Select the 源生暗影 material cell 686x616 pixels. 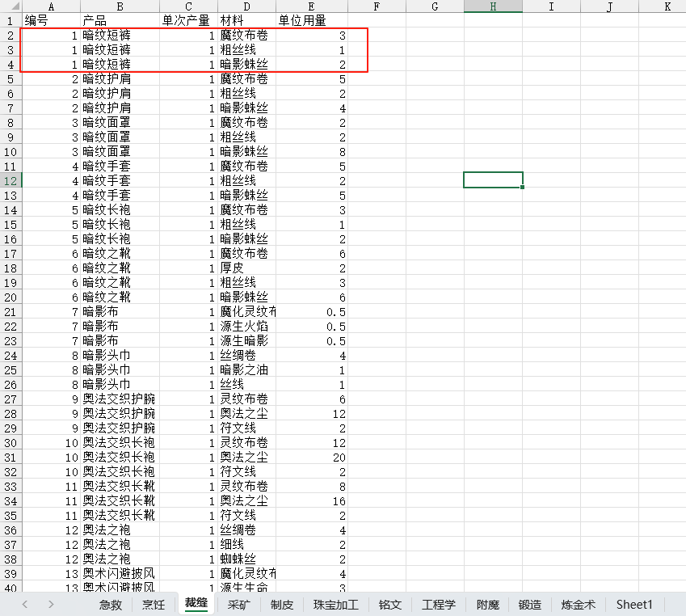pyautogui.click(x=246, y=341)
